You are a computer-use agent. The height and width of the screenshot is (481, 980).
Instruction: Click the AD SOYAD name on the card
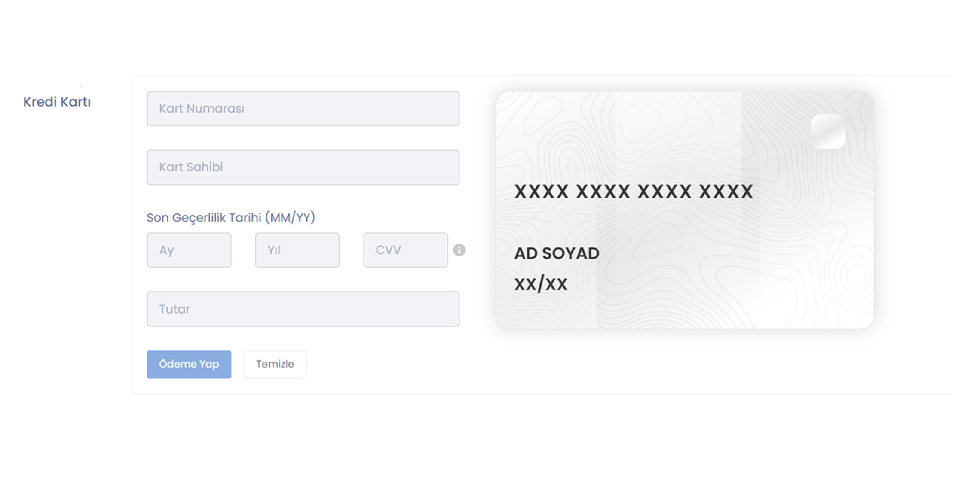557,253
